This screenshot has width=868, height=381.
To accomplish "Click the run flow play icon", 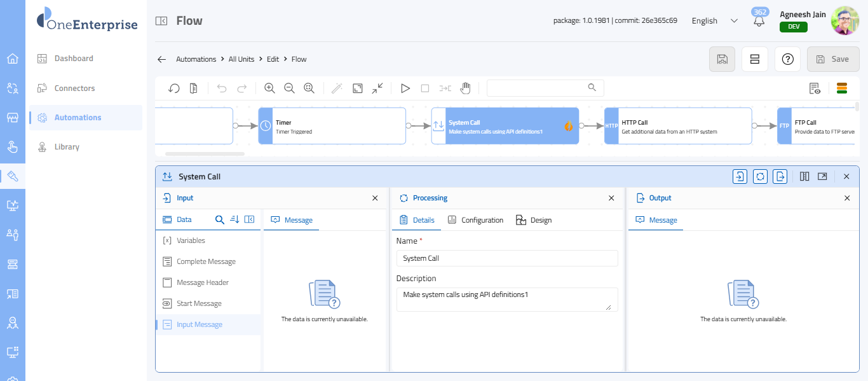I will coord(405,88).
